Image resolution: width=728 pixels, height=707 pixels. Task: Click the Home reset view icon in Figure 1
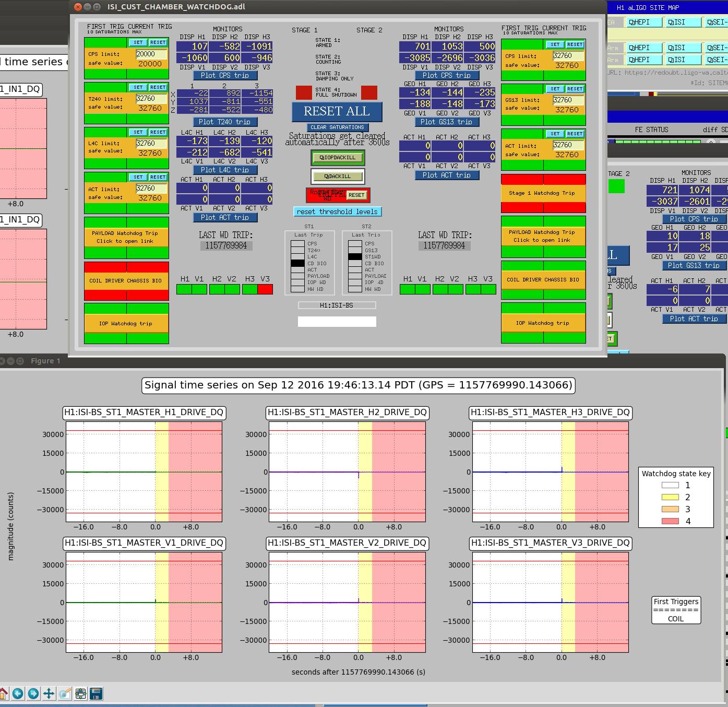3,693
